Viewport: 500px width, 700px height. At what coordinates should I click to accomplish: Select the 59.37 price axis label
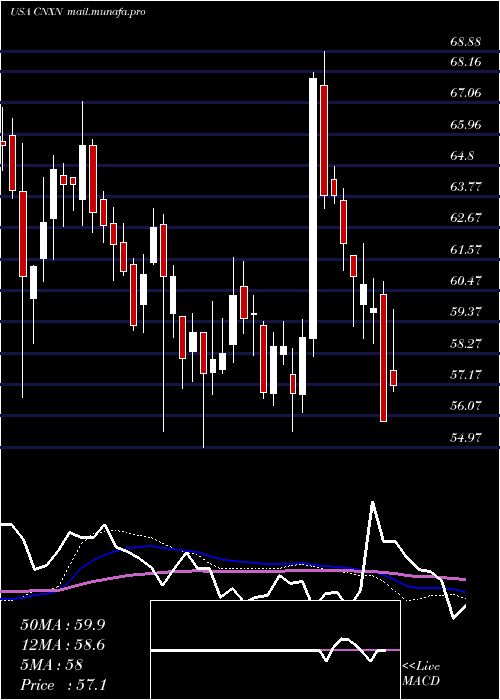[x=466, y=312]
